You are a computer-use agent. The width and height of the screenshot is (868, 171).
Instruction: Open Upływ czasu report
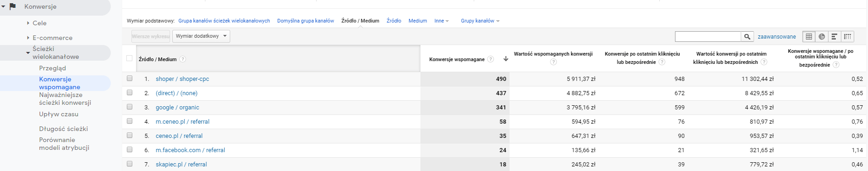pyautogui.click(x=59, y=114)
